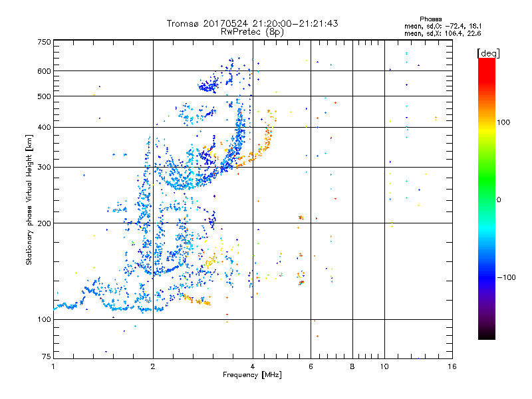The height and width of the screenshot is (399, 532).
Task: Click the "[deg]" colorbar unit label
Action: pos(488,53)
